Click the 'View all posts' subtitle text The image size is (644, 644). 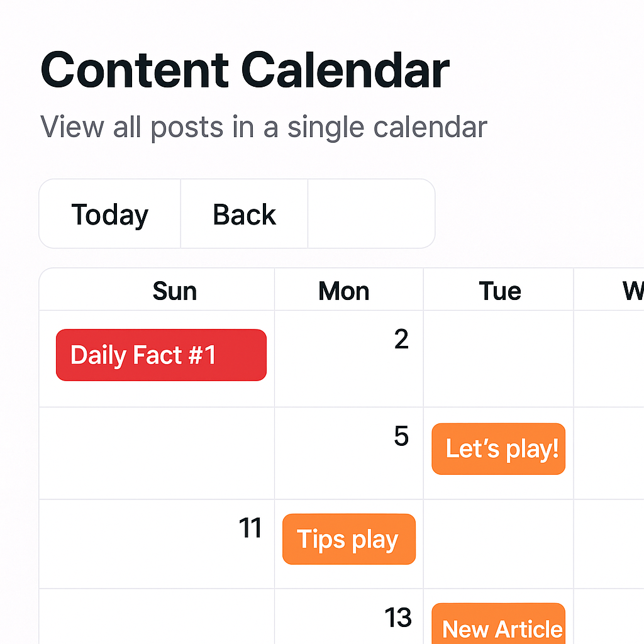(x=264, y=127)
